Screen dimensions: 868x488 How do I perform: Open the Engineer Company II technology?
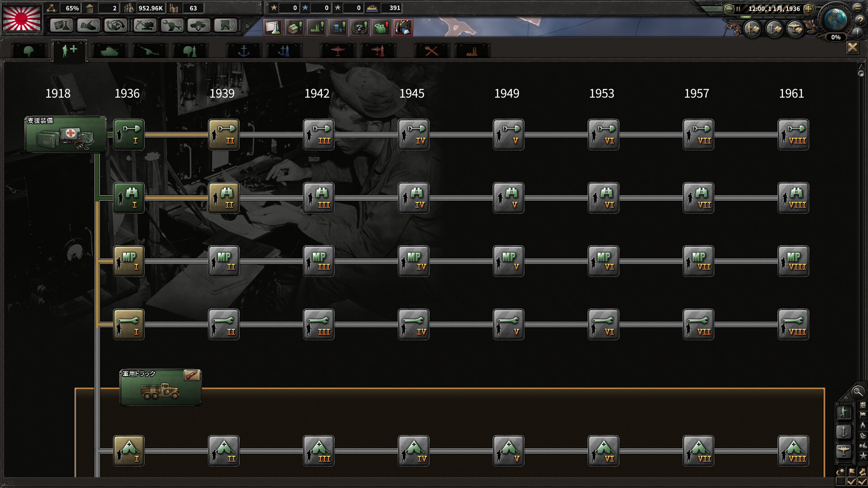[x=223, y=134]
